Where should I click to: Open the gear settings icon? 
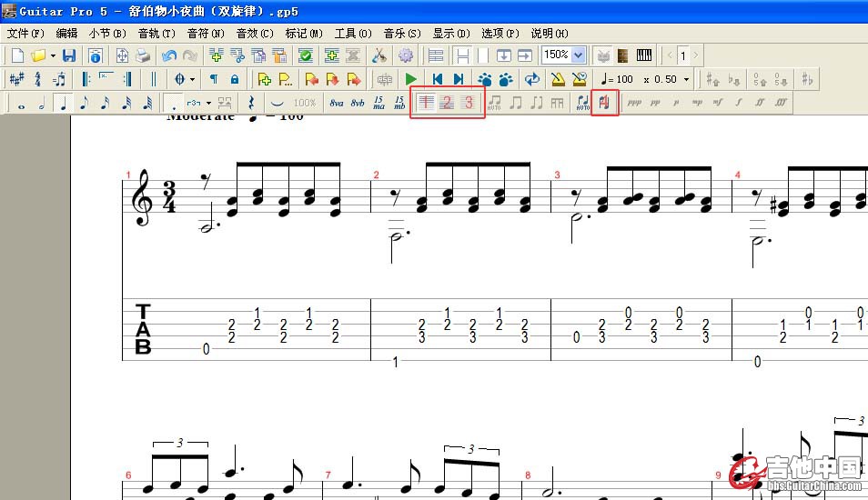click(406, 55)
